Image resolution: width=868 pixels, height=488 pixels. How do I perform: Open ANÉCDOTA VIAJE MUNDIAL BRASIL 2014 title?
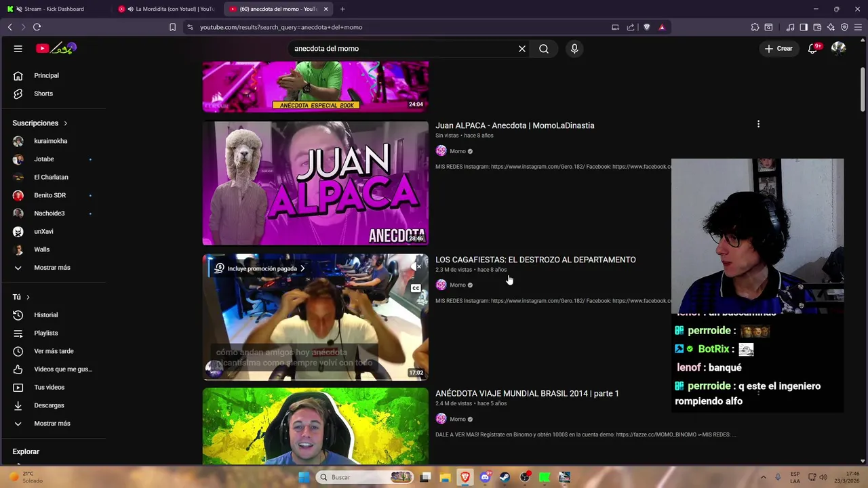pos(527,393)
